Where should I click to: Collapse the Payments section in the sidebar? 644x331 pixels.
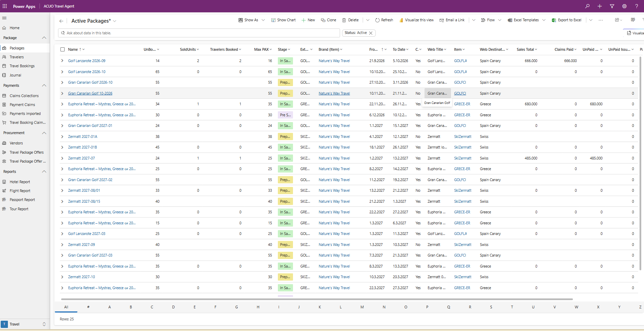[44, 85]
